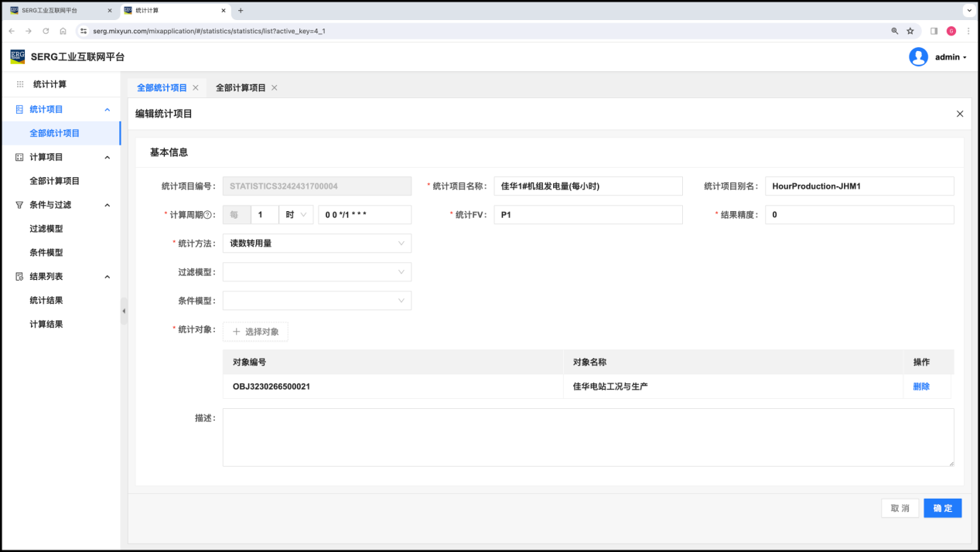Click into the 描述 text area
This screenshot has height=552, width=980.
(x=588, y=438)
